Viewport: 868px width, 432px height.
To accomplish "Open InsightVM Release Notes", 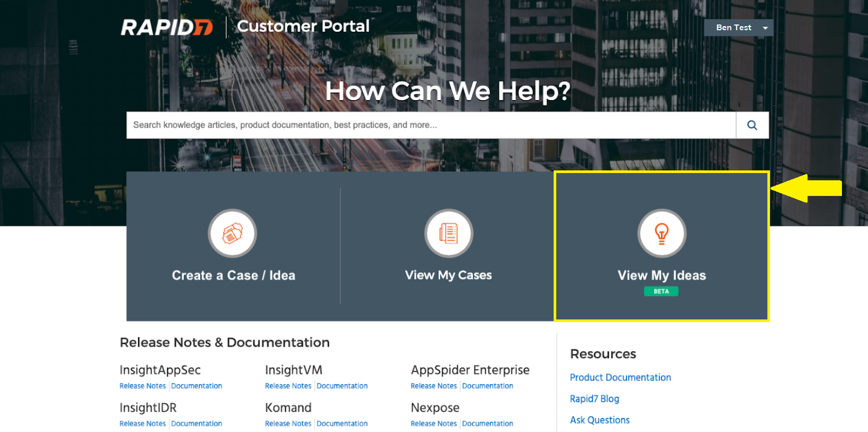I will 288,386.
